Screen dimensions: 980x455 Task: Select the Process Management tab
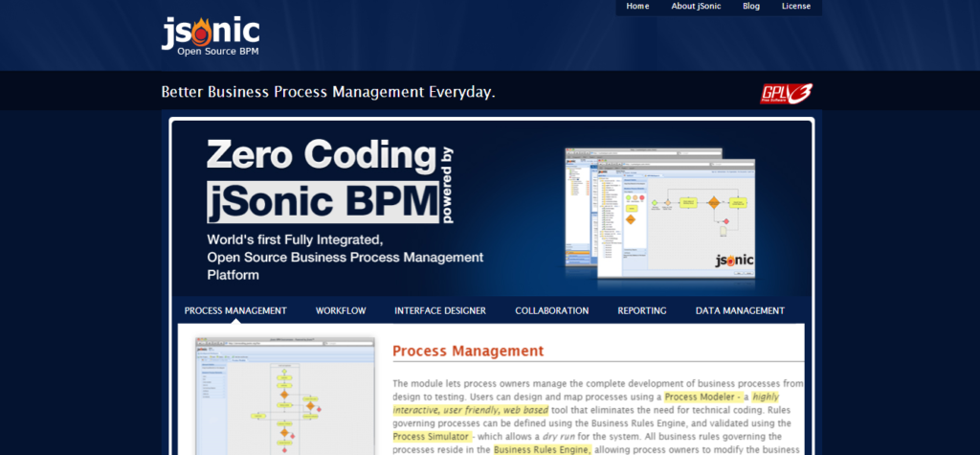pos(235,310)
